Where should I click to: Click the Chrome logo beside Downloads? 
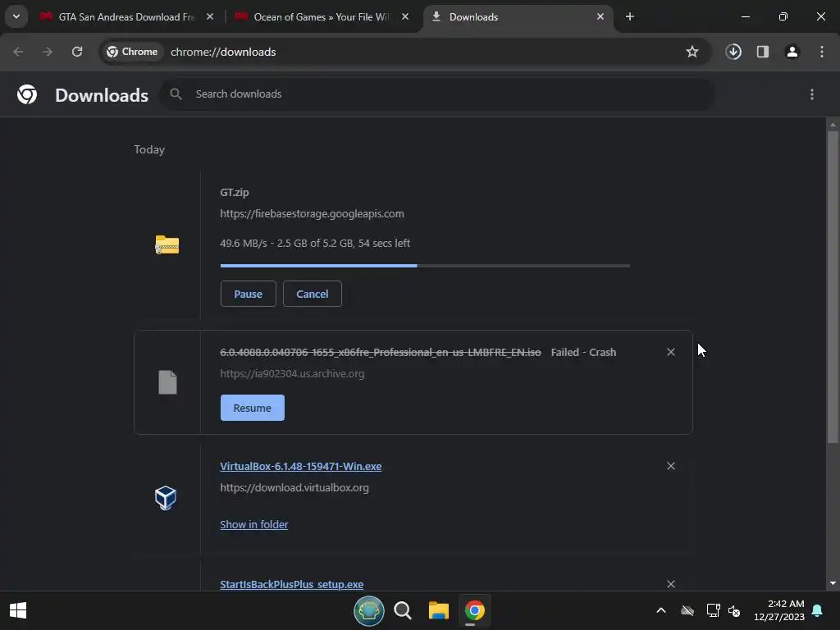(27, 94)
